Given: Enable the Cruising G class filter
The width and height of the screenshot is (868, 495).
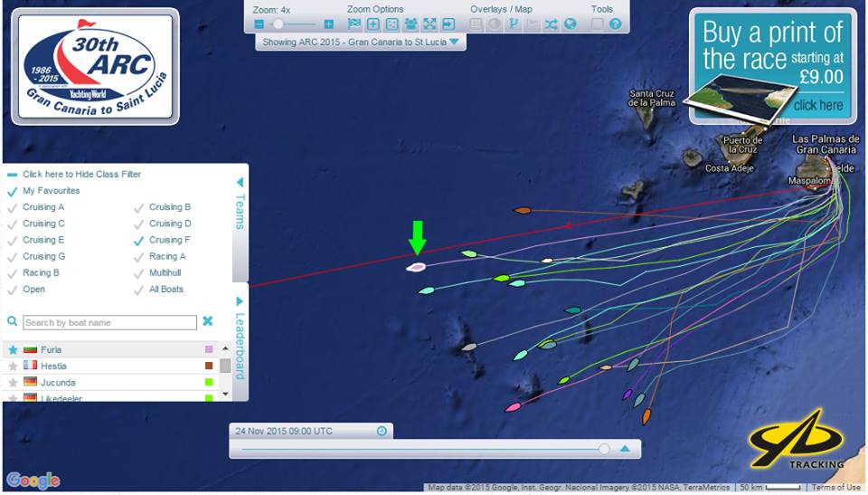Looking at the screenshot, I should (12, 257).
